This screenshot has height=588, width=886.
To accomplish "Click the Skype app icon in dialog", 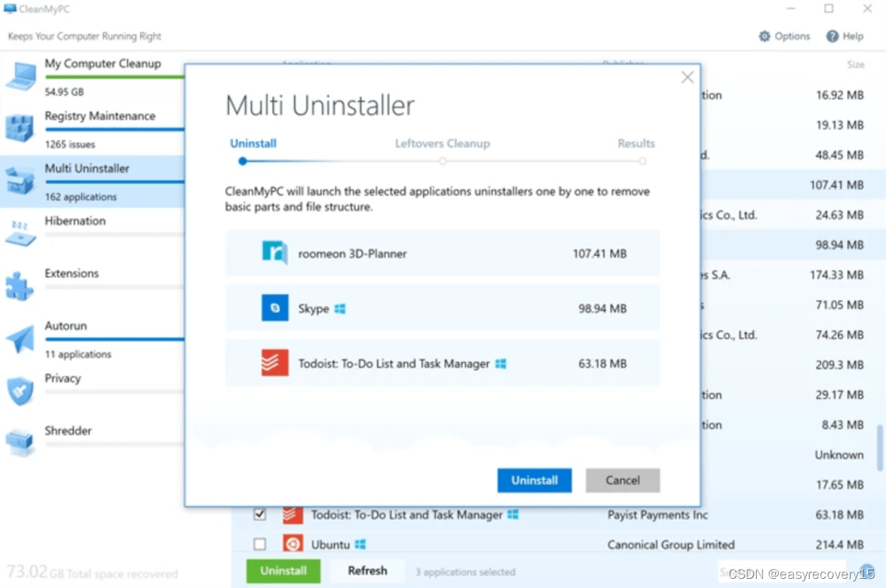I will (275, 308).
